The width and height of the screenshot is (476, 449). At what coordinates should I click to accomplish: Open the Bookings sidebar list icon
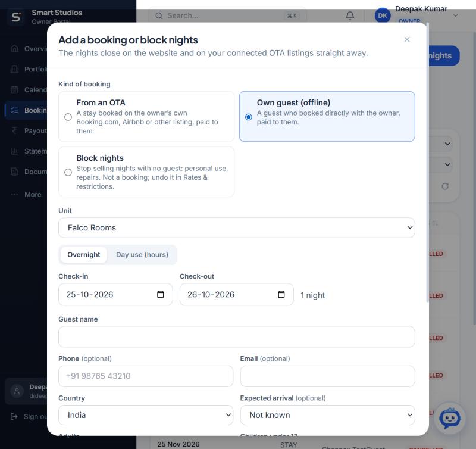pos(14,110)
